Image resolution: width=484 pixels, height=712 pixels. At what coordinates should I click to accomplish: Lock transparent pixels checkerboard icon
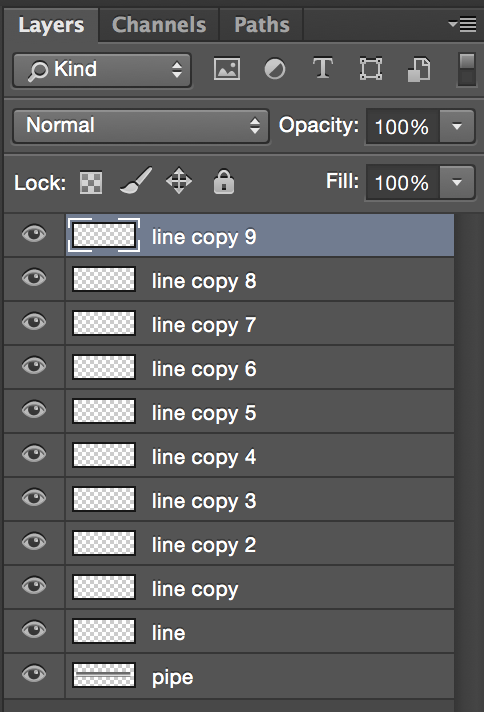pyautogui.click(x=91, y=183)
